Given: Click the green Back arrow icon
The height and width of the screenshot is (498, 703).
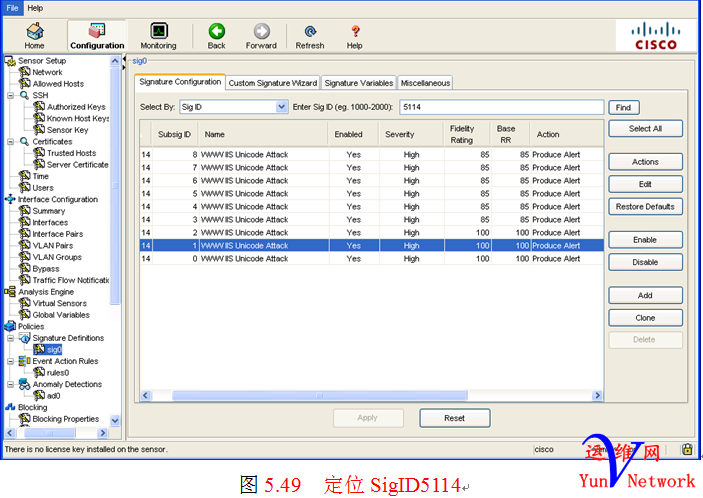Looking at the screenshot, I should pos(217,31).
